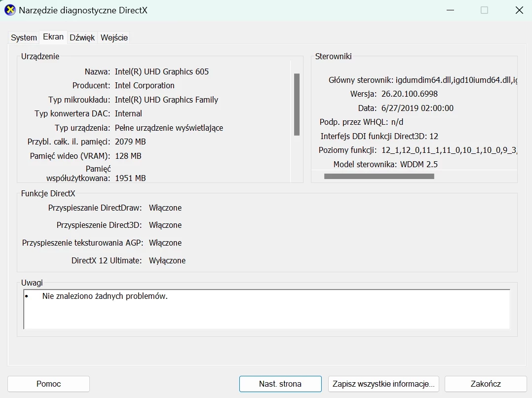The width and height of the screenshot is (532, 398).
Task: Switch to the Dźwięk tab
Action: (82, 37)
